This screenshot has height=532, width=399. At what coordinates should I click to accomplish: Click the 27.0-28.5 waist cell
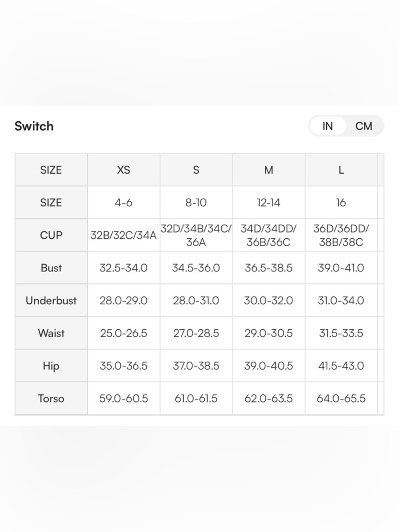196,333
